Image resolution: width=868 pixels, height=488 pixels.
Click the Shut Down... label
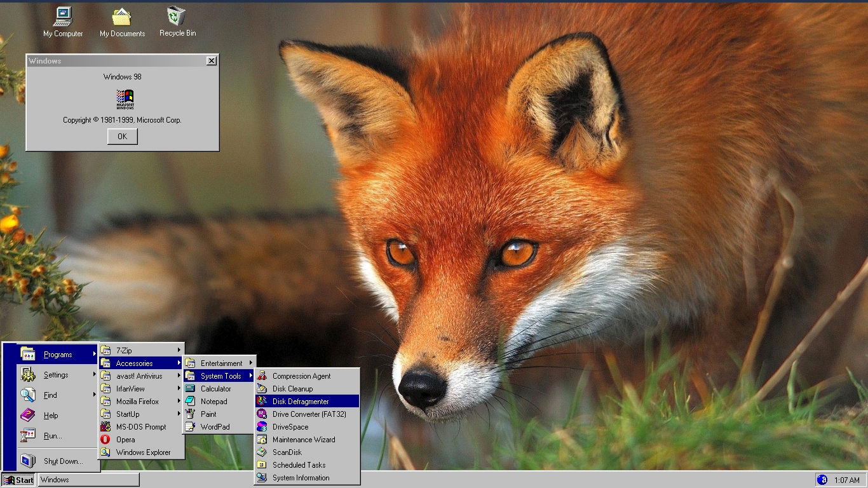coord(63,461)
